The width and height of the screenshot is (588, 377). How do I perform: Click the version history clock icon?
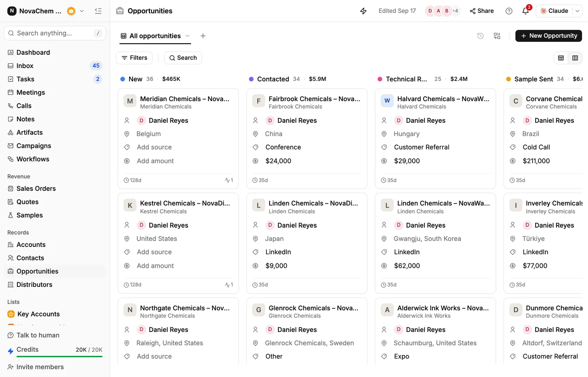tap(481, 36)
